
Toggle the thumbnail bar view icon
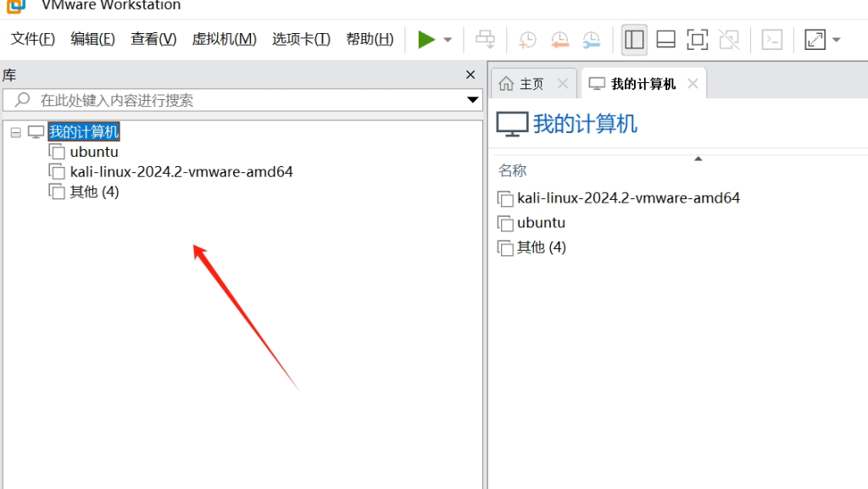click(665, 39)
